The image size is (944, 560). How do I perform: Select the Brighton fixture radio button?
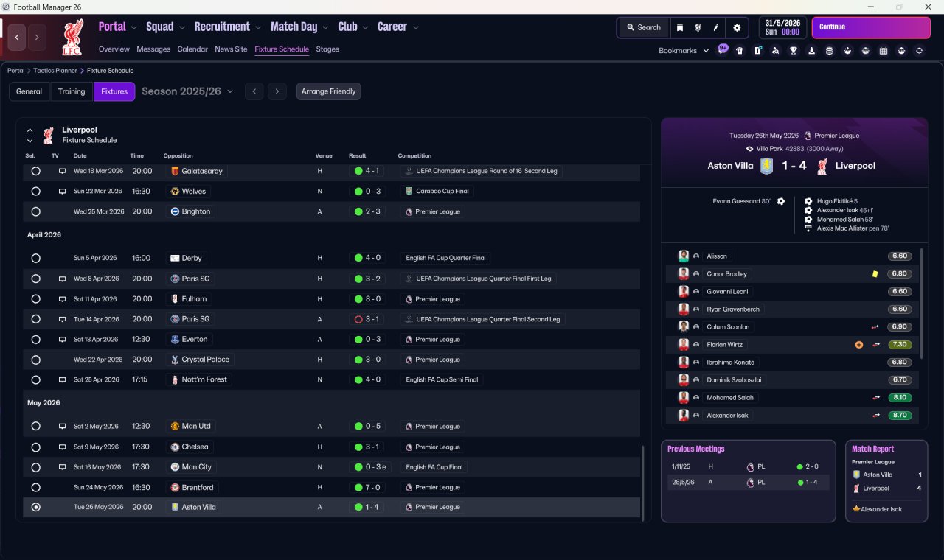(x=35, y=211)
